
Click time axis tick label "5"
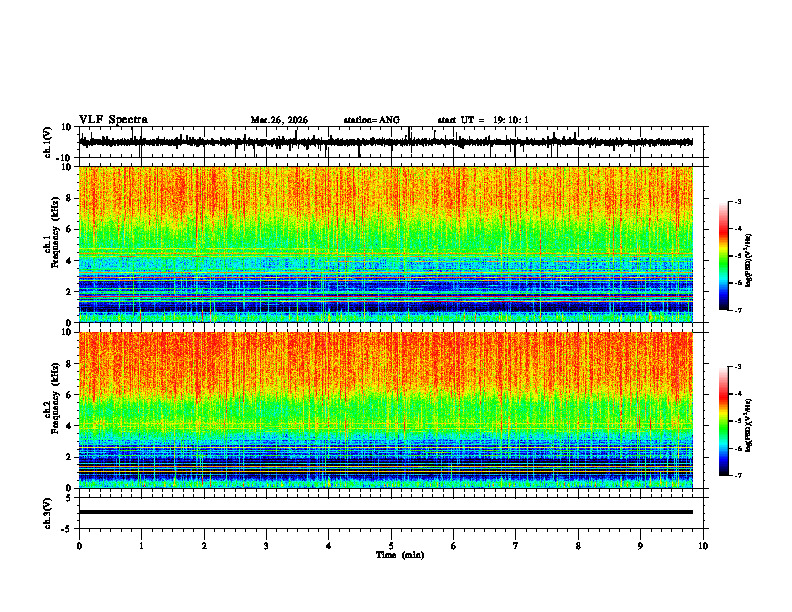[391, 546]
